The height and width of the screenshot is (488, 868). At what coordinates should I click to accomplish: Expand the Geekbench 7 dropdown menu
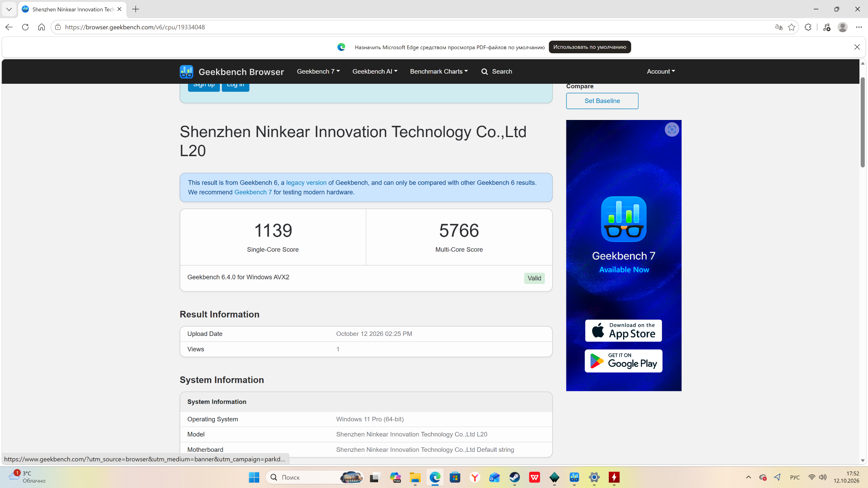[x=318, y=72]
